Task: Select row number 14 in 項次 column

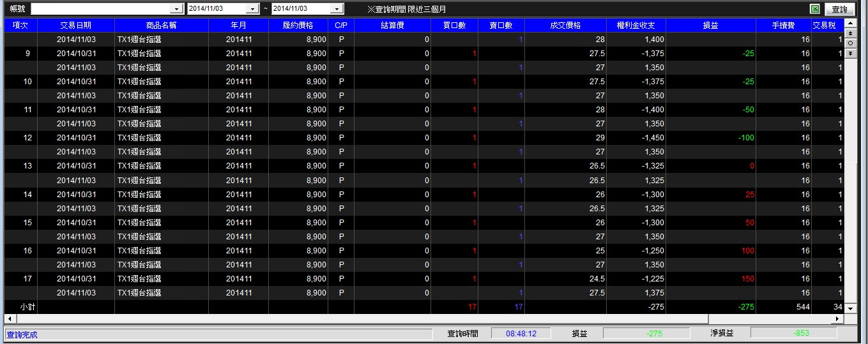Action: pyautogui.click(x=27, y=194)
